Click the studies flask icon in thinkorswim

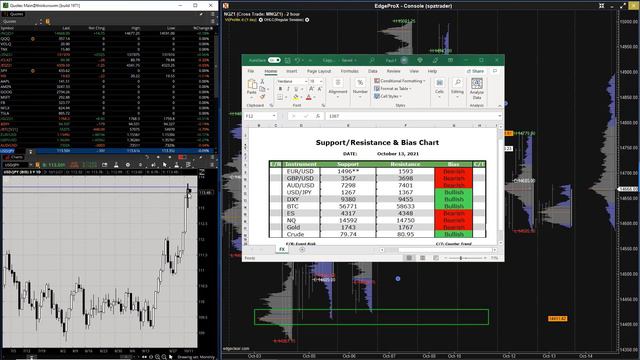point(116,165)
